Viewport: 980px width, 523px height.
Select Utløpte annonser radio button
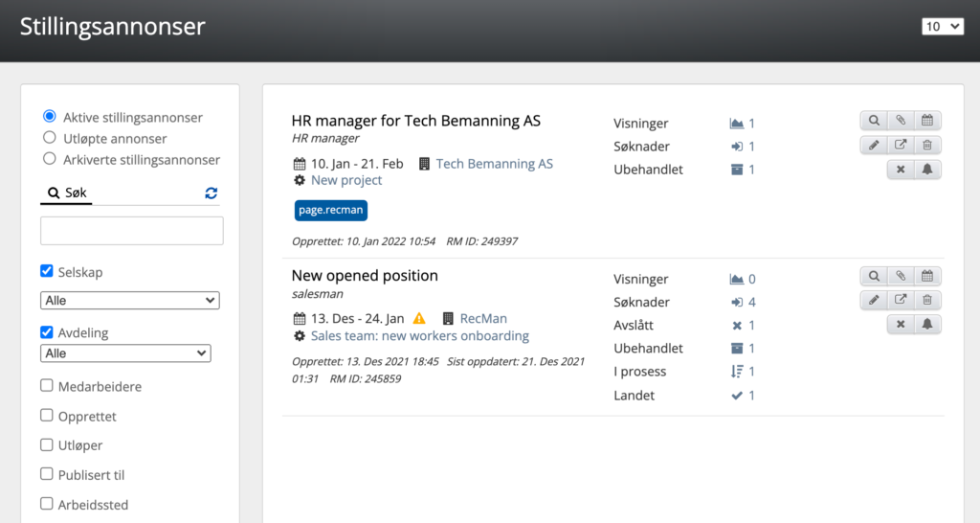[x=50, y=138]
